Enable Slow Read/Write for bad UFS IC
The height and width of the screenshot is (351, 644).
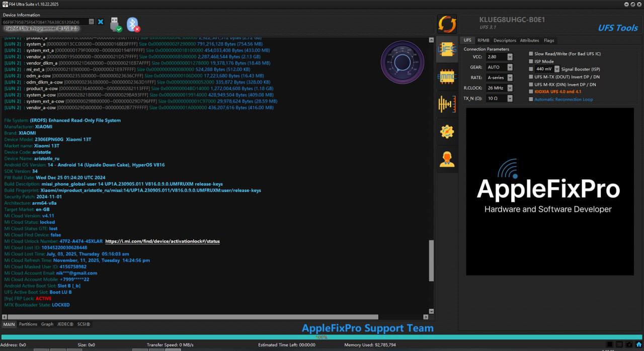531,53
